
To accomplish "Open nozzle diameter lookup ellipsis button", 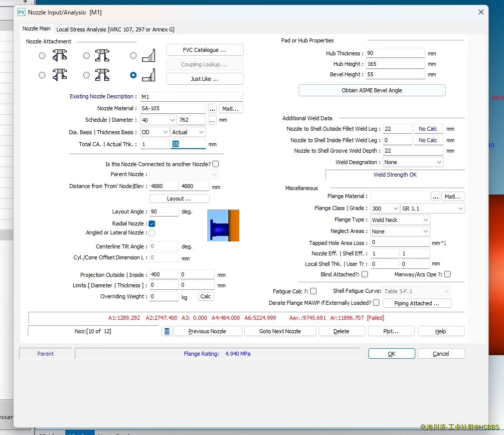I will tap(212, 120).
